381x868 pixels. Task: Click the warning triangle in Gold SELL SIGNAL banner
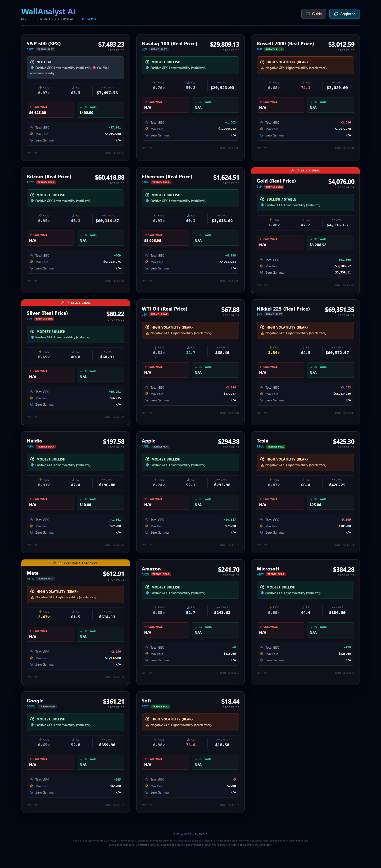(292, 171)
